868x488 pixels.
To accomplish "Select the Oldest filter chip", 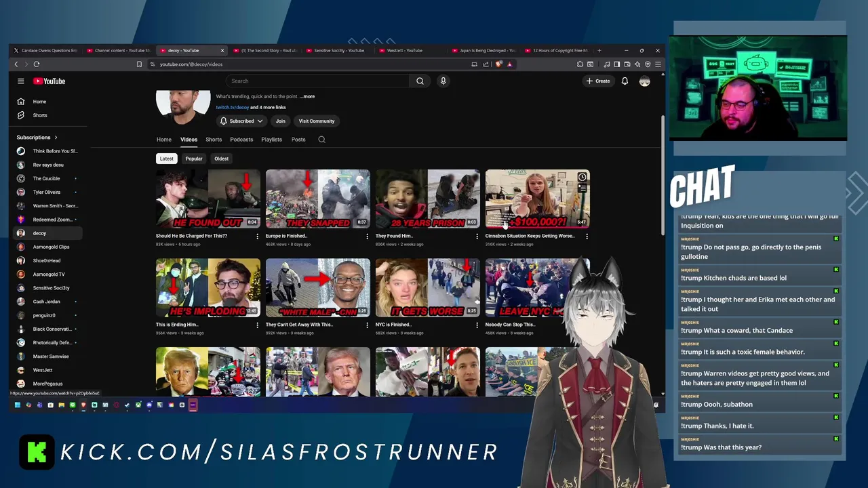I will pos(222,159).
